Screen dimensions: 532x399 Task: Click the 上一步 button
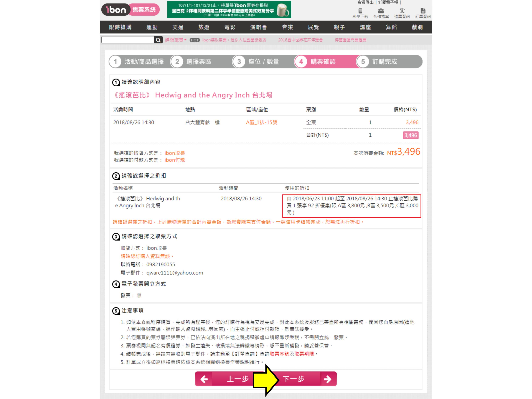click(237, 379)
